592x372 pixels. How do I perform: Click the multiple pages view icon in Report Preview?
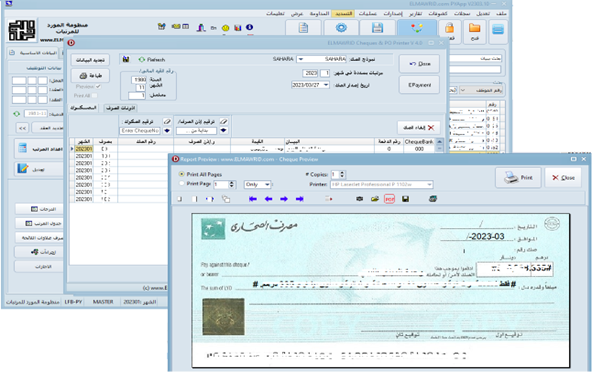(226, 199)
